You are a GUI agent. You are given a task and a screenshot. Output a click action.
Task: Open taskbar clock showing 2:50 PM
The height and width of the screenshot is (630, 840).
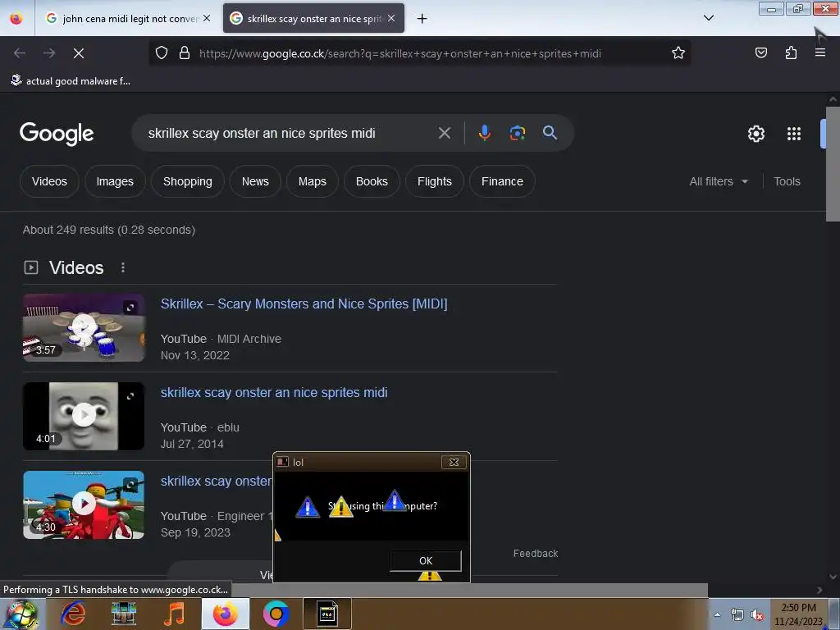pyautogui.click(x=798, y=614)
